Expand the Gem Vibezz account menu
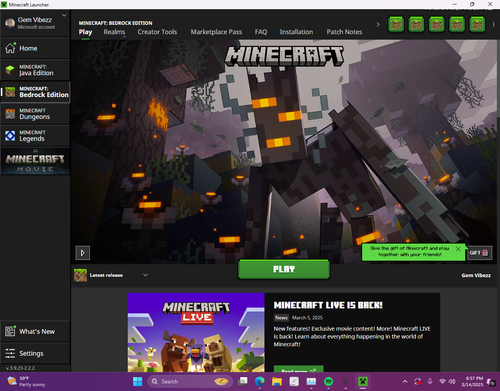This screenshot has width=500, height=391. click(64, 15)
